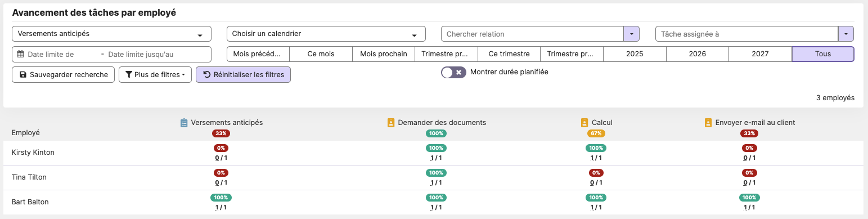Viewport: 868px width, 219px height.
Task: Click Sauvegarder recherche button
Action: pos(64,75)
